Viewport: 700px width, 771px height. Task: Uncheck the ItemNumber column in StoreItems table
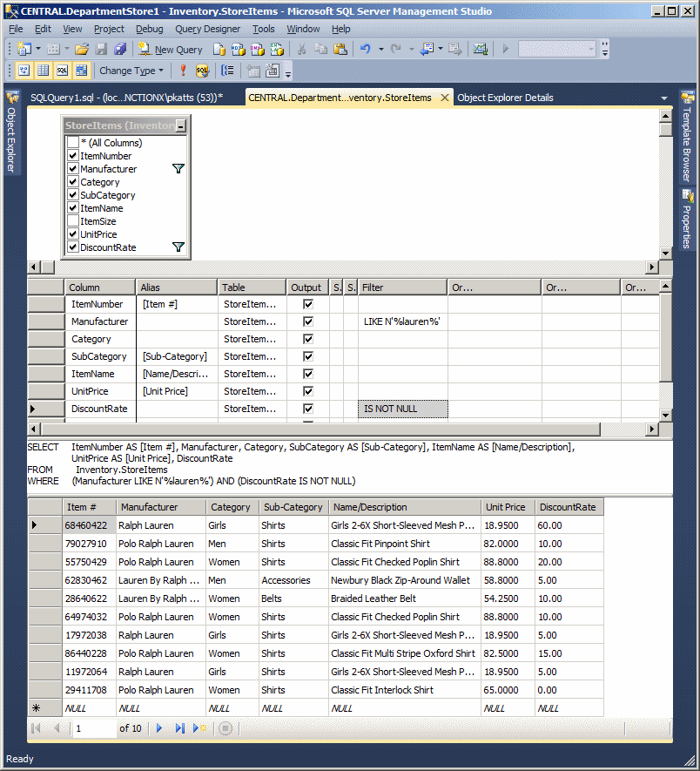click(73, 156)
